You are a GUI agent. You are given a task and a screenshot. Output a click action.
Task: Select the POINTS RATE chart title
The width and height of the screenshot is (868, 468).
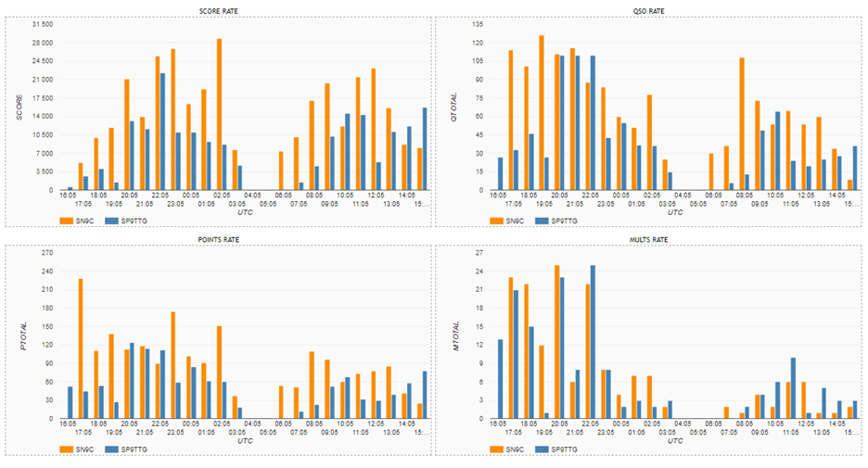point(219,239)
